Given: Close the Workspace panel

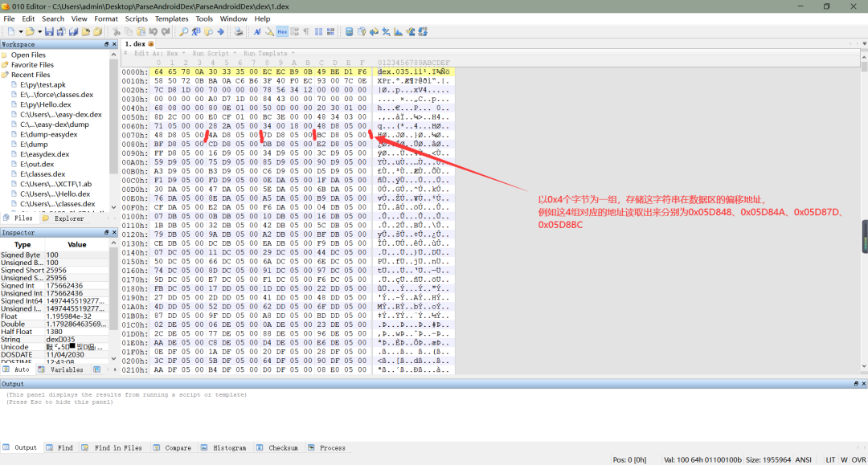Looking at the screenshot, I should pos(115,44).
